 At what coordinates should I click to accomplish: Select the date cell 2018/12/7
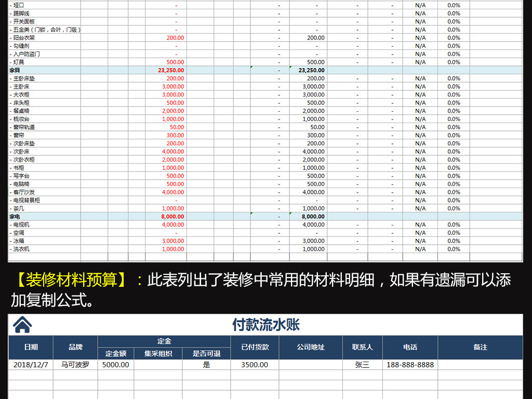(x=31, y=365)
